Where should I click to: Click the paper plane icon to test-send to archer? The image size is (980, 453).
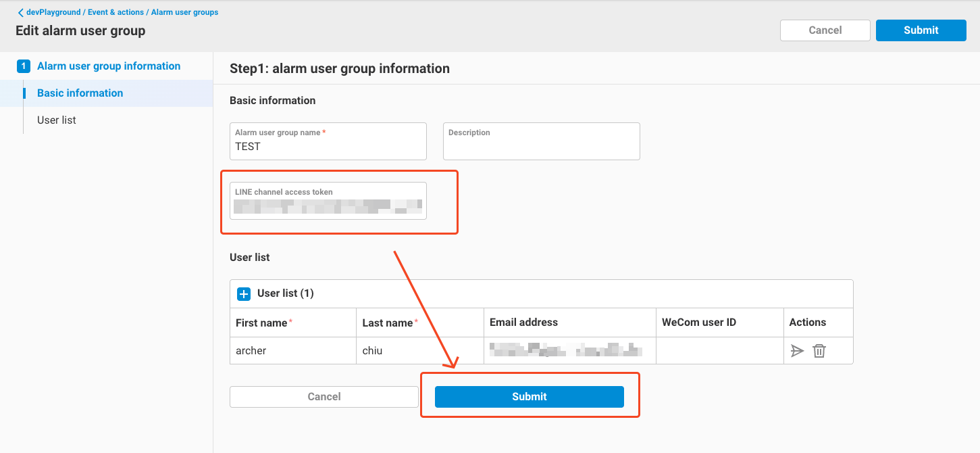(x=798, y=350)
